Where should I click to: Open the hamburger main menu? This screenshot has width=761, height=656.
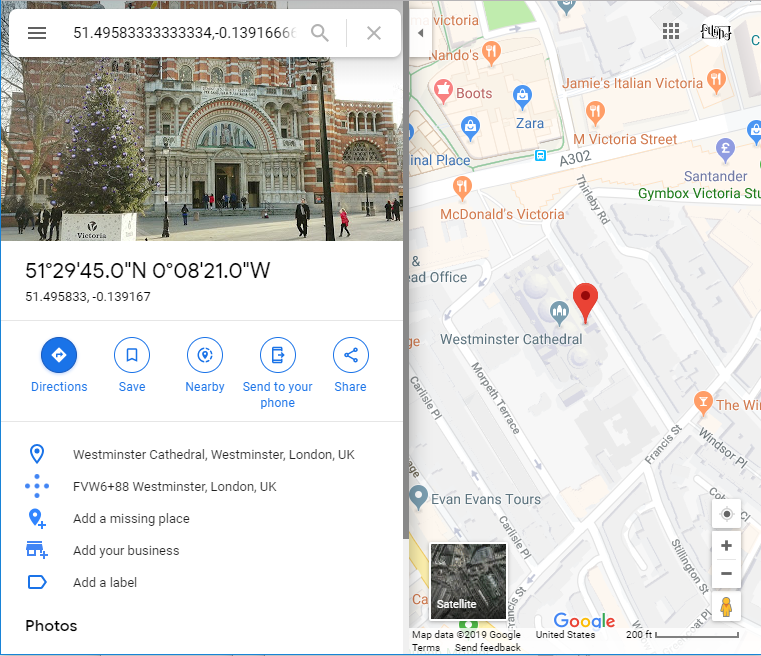(37, 33)
